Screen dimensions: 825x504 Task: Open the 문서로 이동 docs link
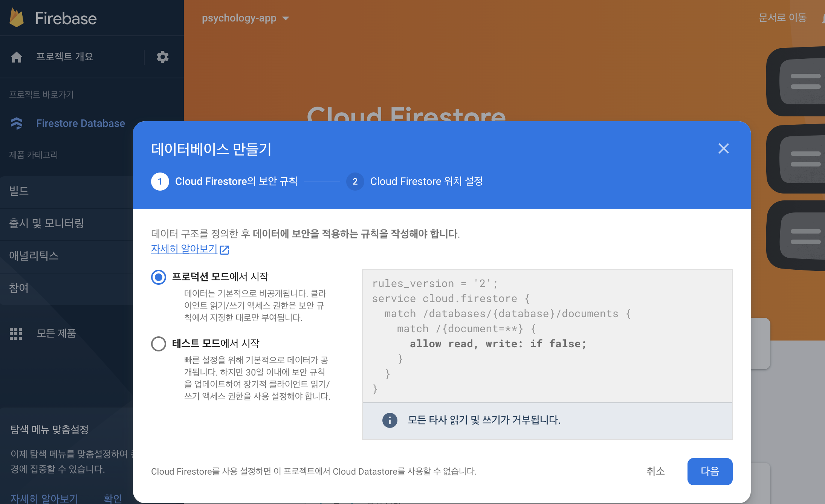click(x=782, y=18)
